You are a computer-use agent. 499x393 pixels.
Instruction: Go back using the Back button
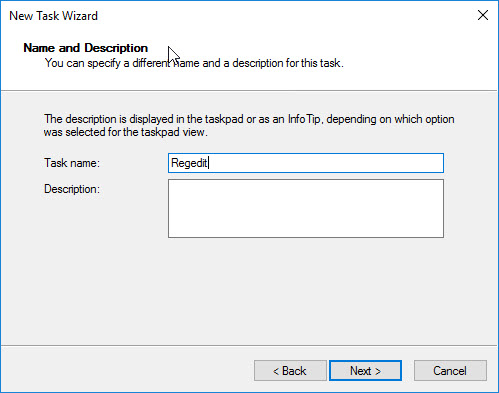pos(290,370)
